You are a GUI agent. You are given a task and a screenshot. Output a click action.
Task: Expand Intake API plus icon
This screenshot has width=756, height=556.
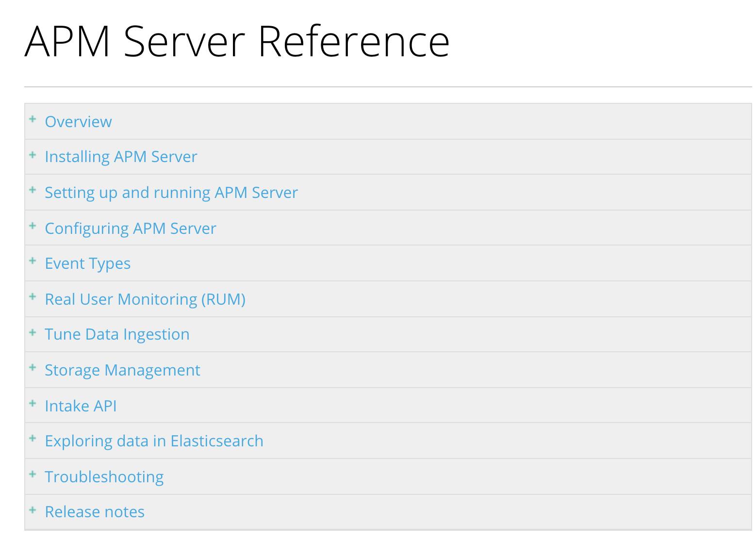click(x=33, y=403)
